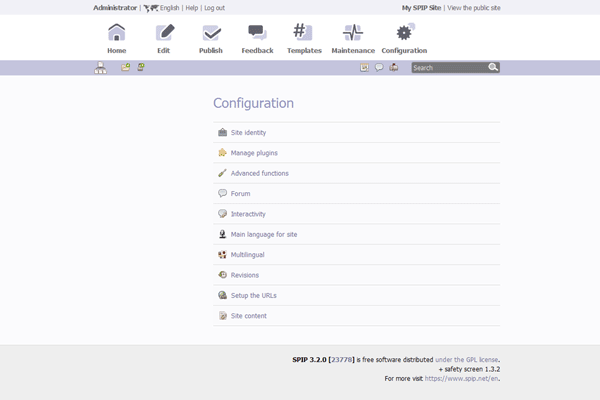Screen dimensions: 600x400
Task: Open the English language selector
Action: tap(168, 7)
